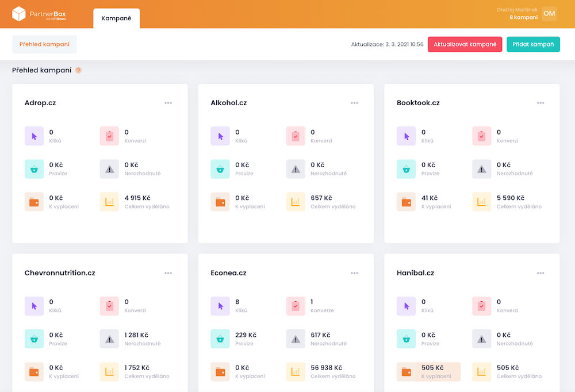Click the PartnerBox logo
This screenshot has width=575, height=392.
tap(39, 14)
